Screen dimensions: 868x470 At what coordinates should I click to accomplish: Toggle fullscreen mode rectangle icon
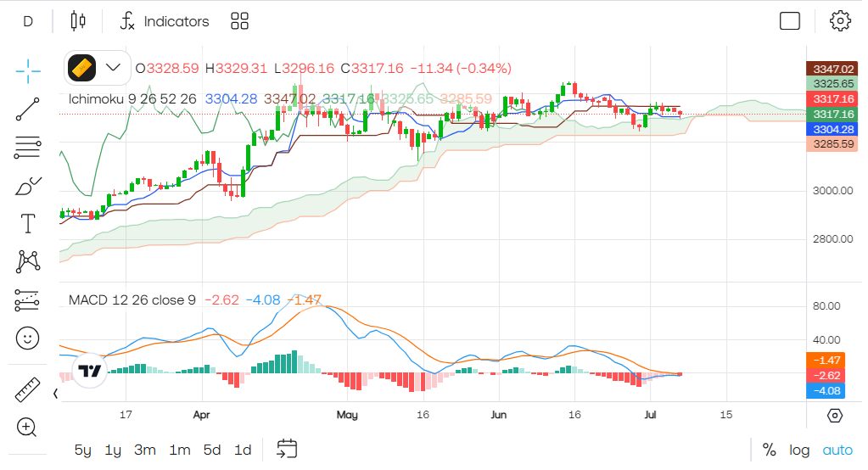click(789, 21)
